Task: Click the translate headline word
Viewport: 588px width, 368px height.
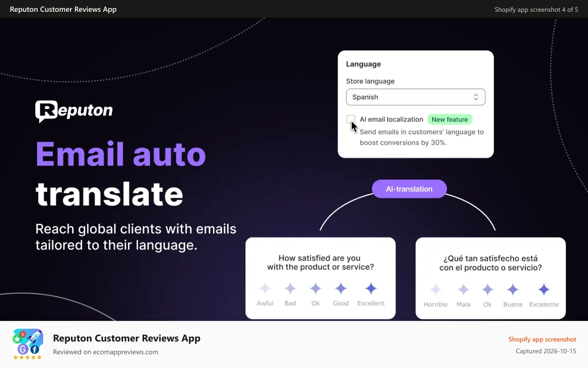Action: (x=109, y=193)
